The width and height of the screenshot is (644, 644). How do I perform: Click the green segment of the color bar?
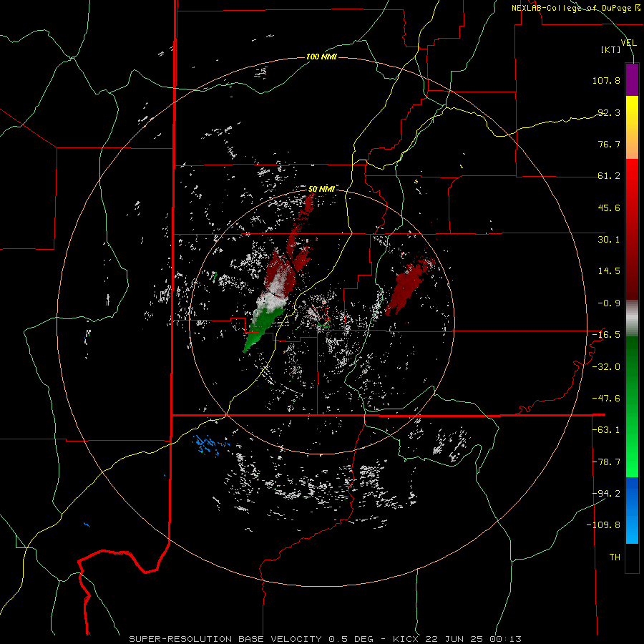click(x=632, y=406)
